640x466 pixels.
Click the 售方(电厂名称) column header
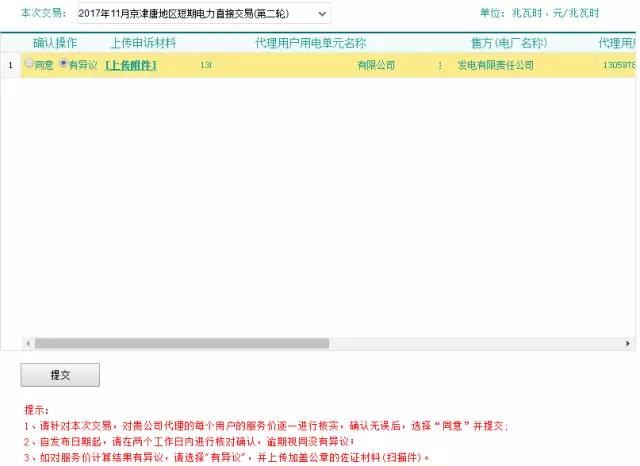click(x=510, y=43)
